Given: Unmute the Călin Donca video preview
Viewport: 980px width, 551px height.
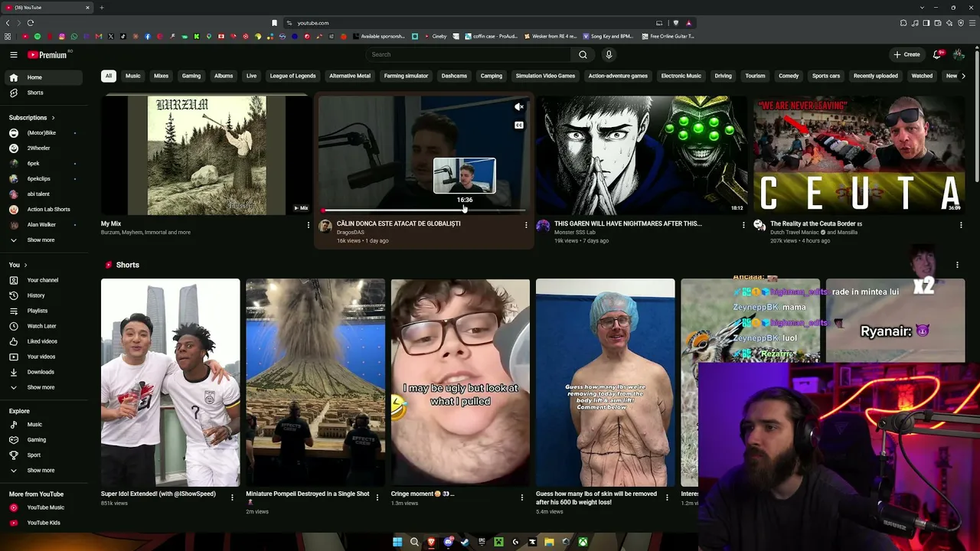Looking at the screenshot, I should tap(519, 107).
